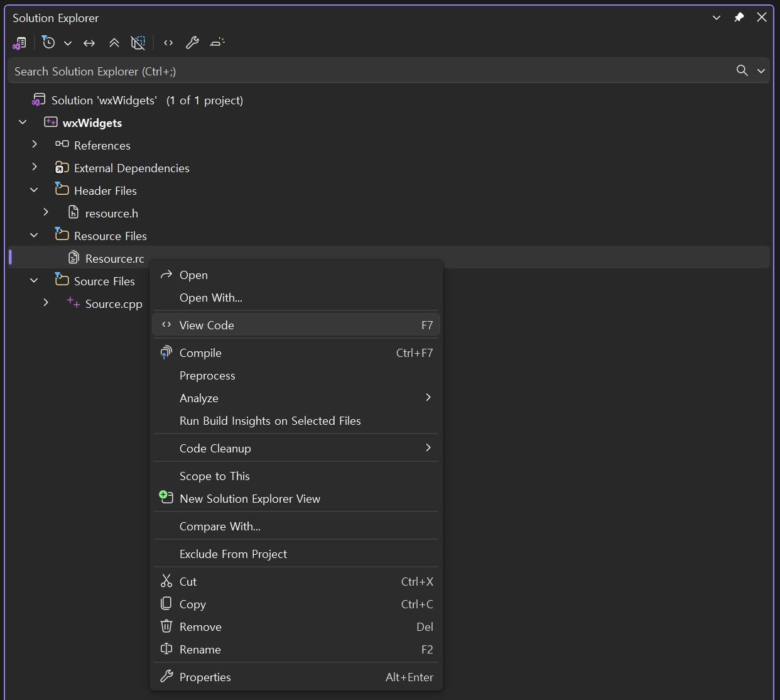Click the Header Files filter icon
This screenshot has width=780, height=700.
click(x=62, y=189)
